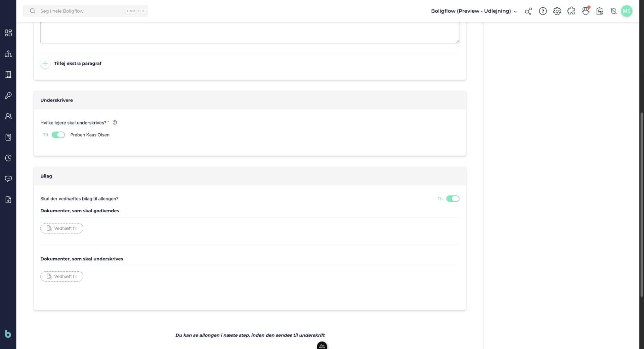644x349 pixels.
Task: Click the info icon beside 'Hvilke lejere skal underskrives?'
Action: point(115,123)
